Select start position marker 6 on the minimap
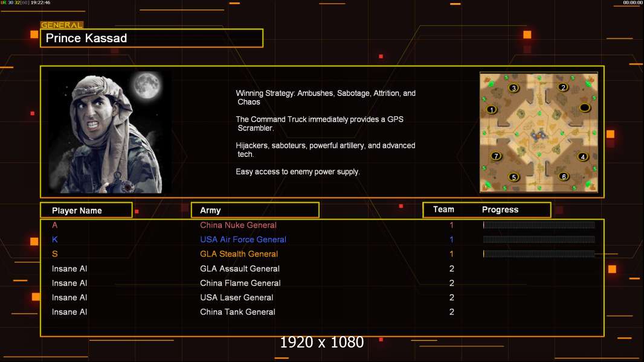This screenshot has width=644, height=362. coord(564,176)
